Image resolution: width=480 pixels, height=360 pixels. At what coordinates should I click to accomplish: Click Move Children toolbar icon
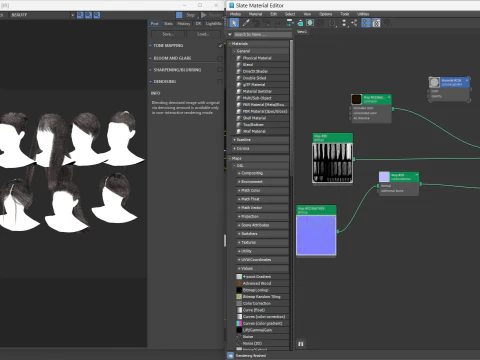coord(290,23)
